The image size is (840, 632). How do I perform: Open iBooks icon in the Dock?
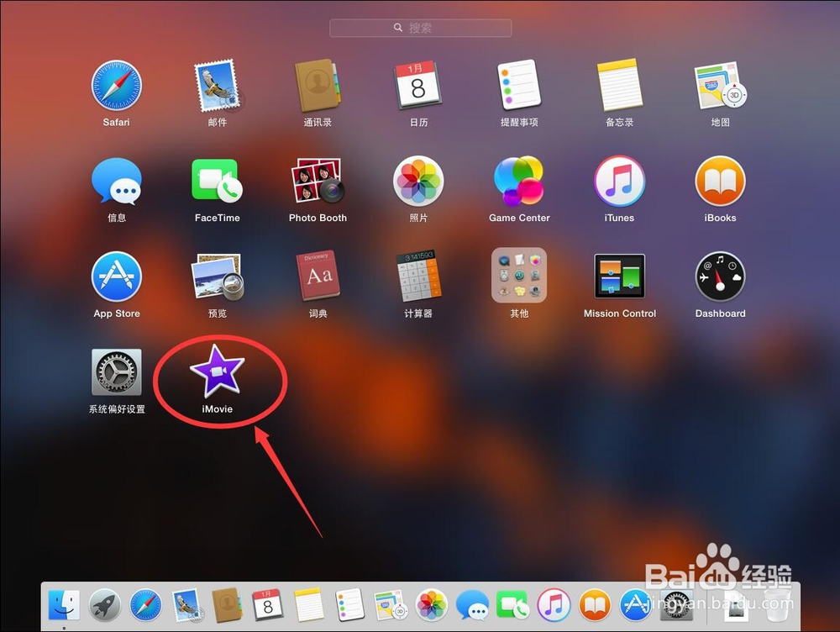point(595,605)
